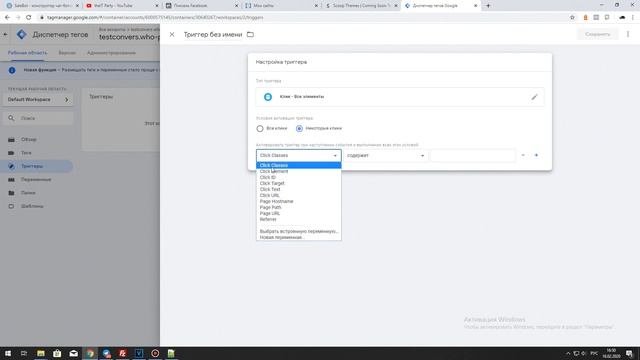Click the address bar URL
Screen dimensions: 640x360
click(155, 18)
